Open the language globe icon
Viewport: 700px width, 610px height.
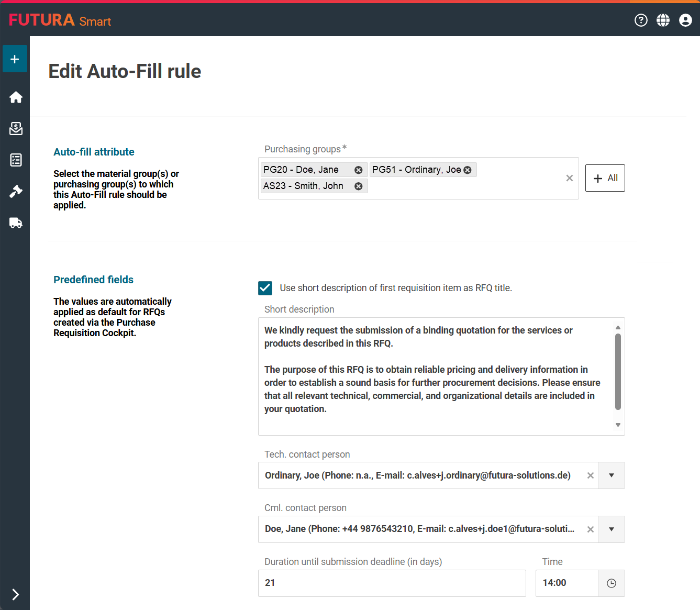[x=663, y=20]
